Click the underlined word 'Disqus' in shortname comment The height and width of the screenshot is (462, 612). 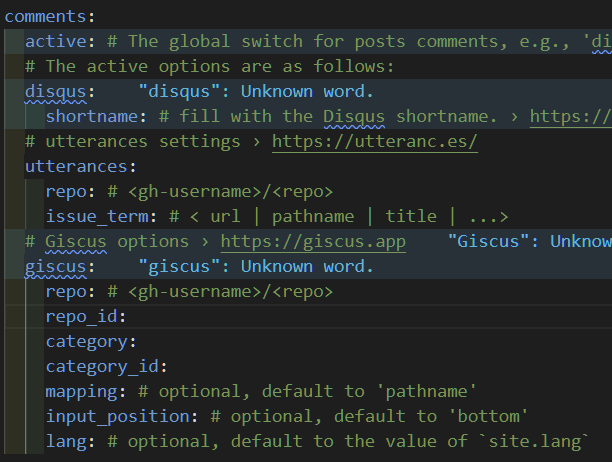point(354,117)
